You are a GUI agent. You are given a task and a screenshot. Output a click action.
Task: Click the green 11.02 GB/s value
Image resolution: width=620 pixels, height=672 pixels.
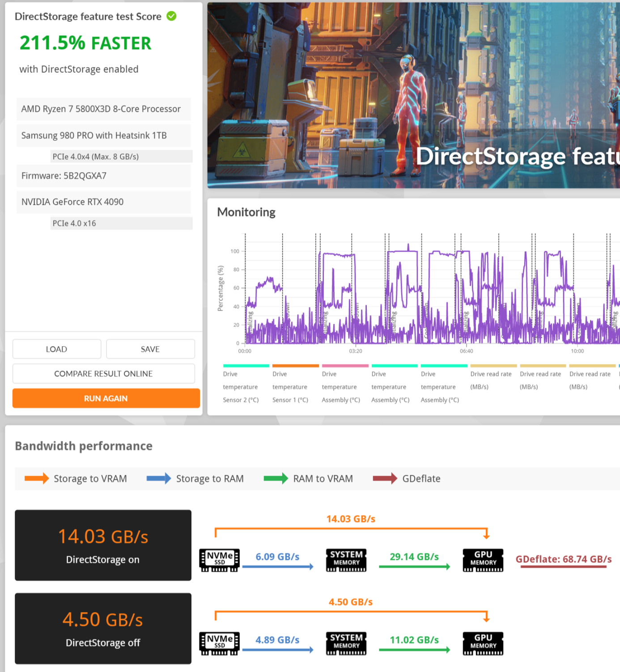(x=414, y=640)
